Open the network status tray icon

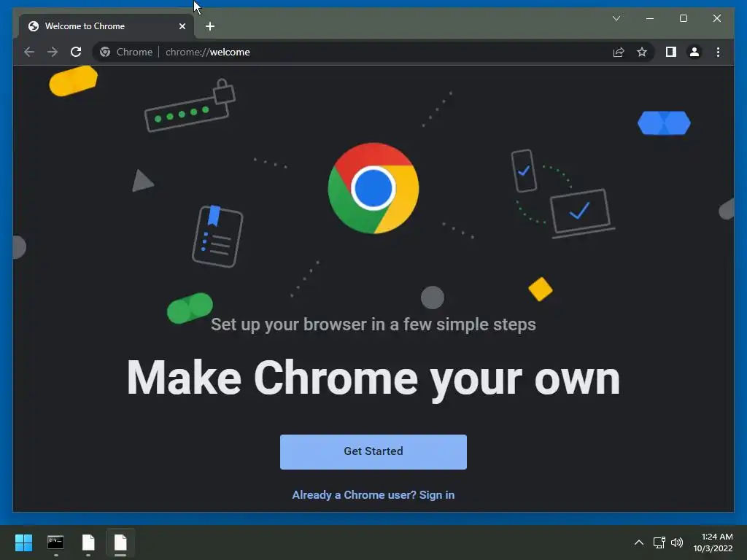coord(659,542)
